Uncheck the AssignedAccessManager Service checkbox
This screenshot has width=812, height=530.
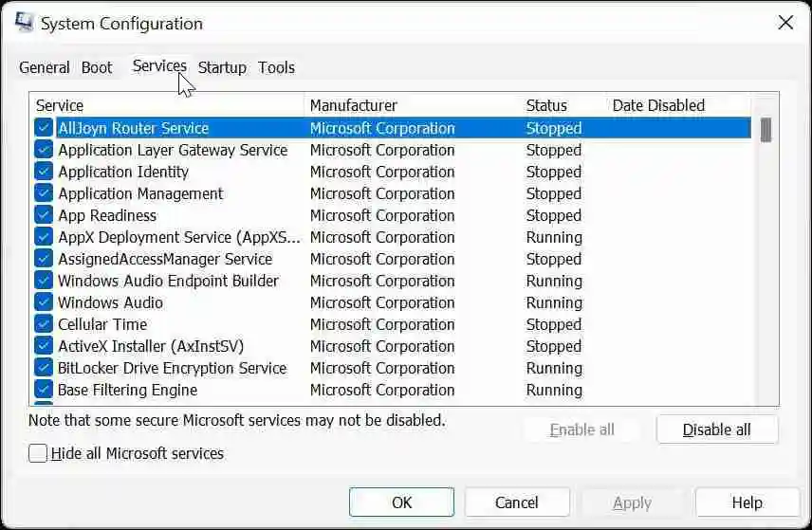coord(44,258)
